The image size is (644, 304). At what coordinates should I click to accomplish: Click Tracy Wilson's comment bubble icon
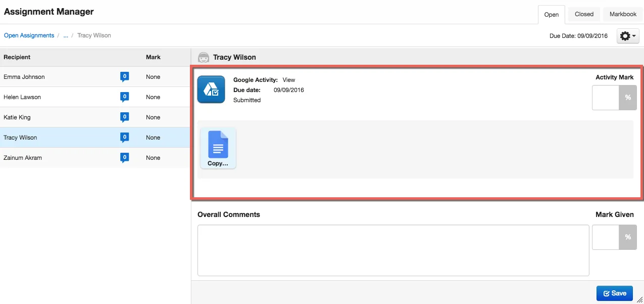[x=124, y=138]
